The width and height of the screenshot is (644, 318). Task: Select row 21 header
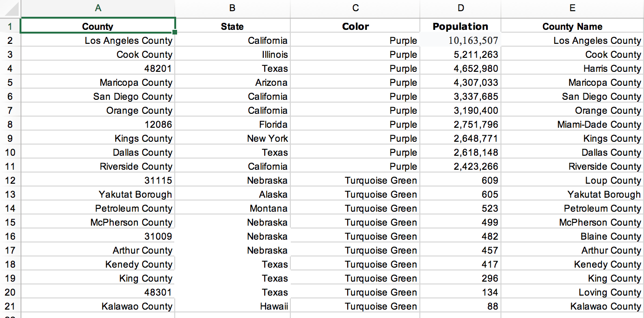10,306
